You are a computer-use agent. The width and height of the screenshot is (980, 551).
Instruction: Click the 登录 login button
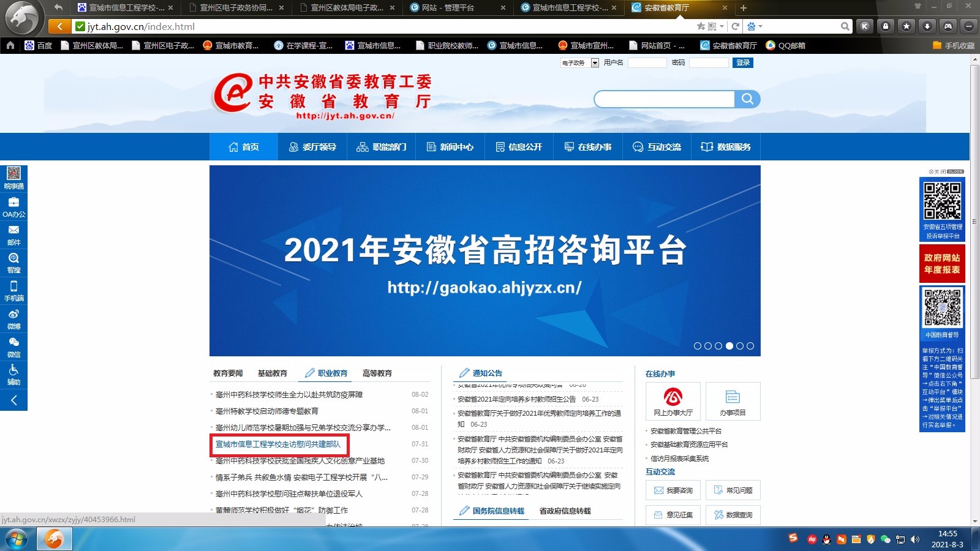click(x=743, y=63)
